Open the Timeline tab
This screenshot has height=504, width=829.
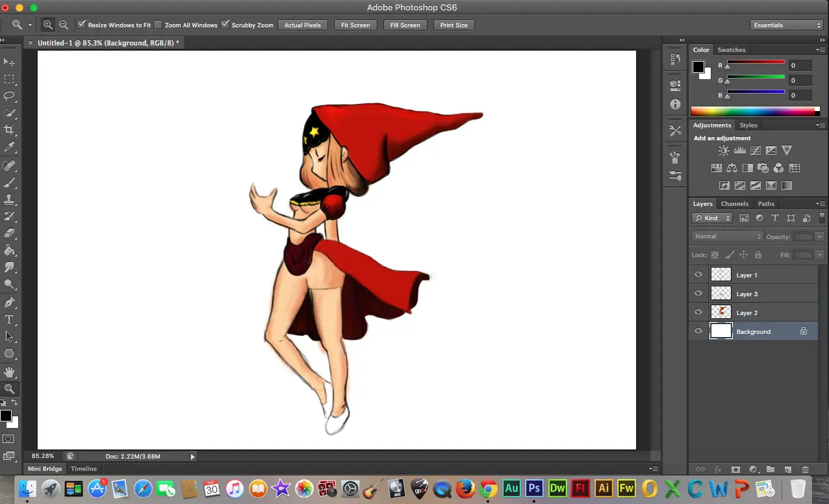point(84,469)
